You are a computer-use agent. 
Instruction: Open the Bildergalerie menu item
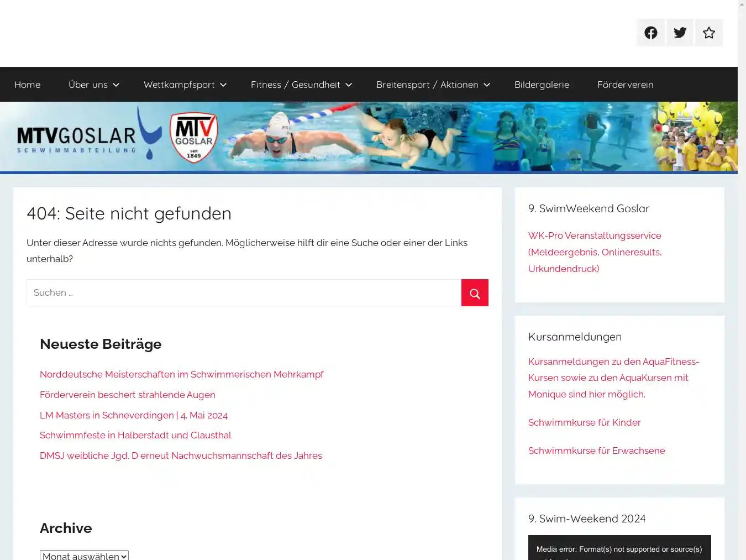(x=542, y=84)
